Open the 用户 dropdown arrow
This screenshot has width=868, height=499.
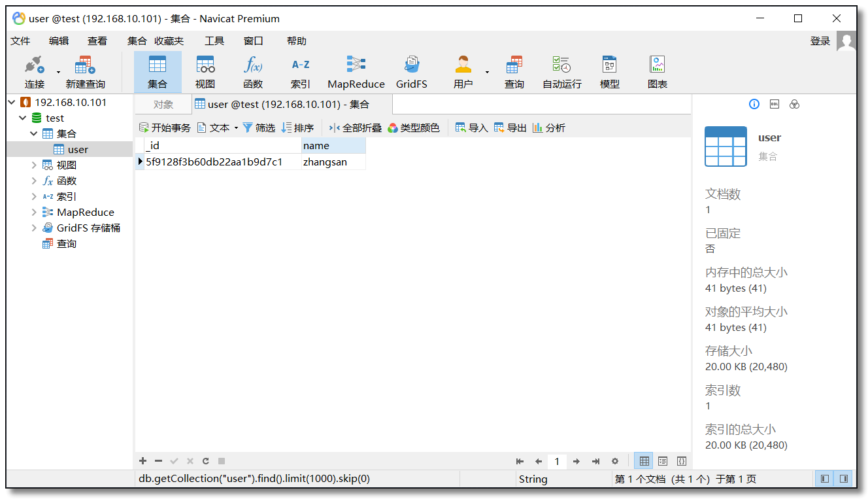pos(487,72)
